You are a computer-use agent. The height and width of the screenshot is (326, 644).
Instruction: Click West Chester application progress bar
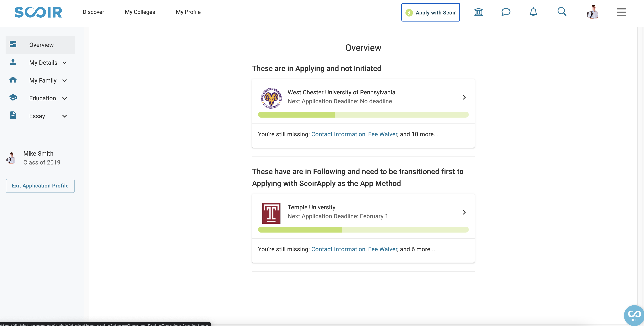point(363,114)
